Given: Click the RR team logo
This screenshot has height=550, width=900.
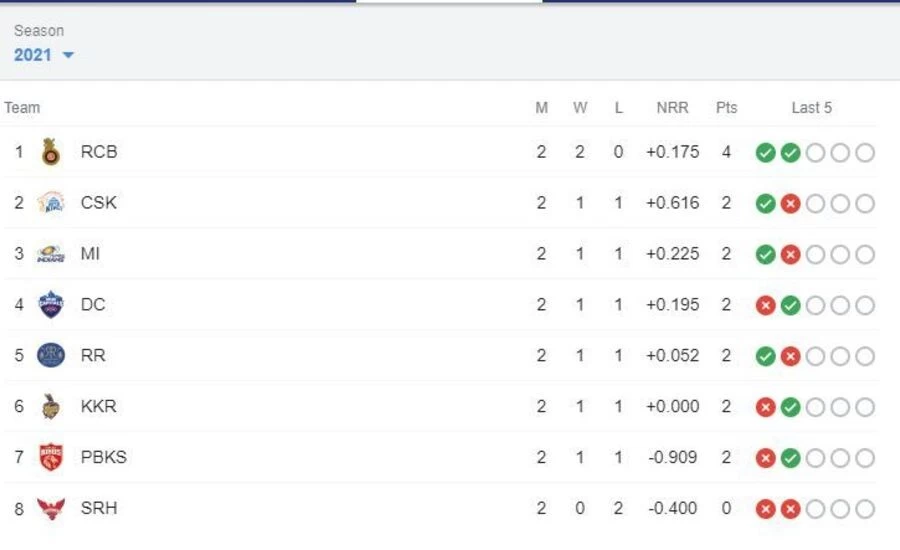Looking at the screenshot, I should click(x=51, y=356).
